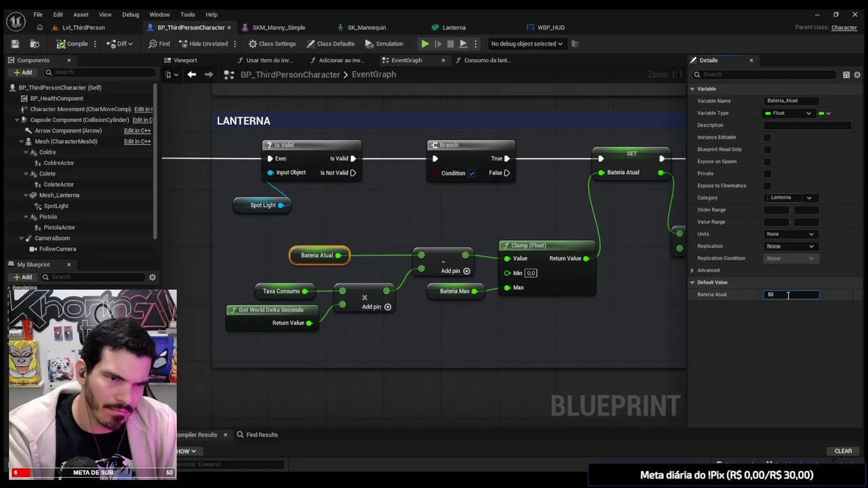868x488 pixels.
Task: Switch to Lvl_ThirdPerson tab
Action: [x=83, y=28]
